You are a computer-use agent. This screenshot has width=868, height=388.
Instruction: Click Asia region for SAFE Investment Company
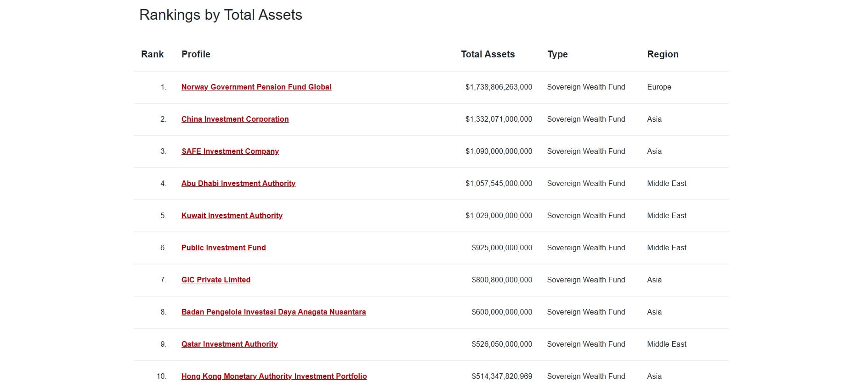654,151
